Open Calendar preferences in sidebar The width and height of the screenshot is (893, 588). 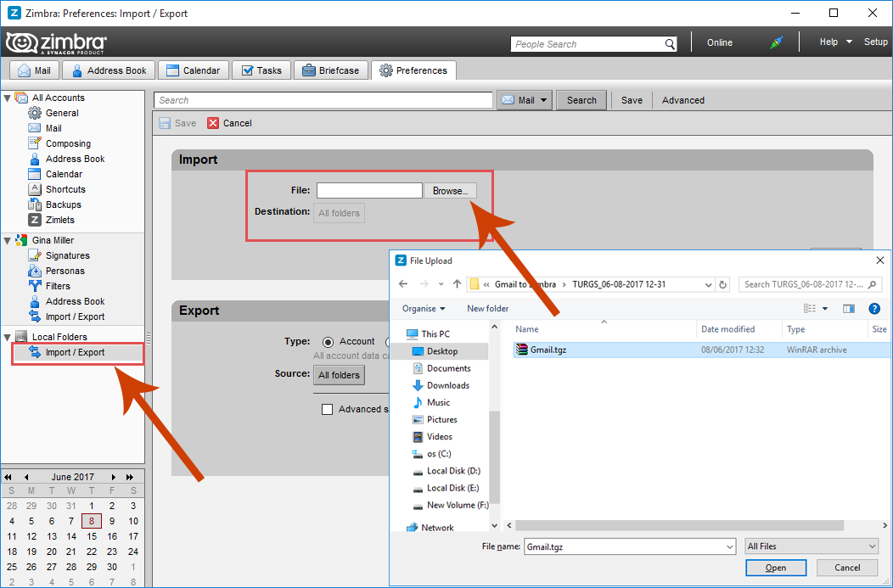[x=64, y=174]
